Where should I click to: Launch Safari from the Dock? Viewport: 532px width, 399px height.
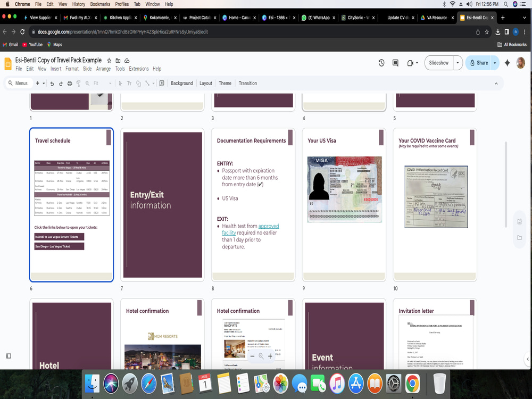[x=149, y=384]
